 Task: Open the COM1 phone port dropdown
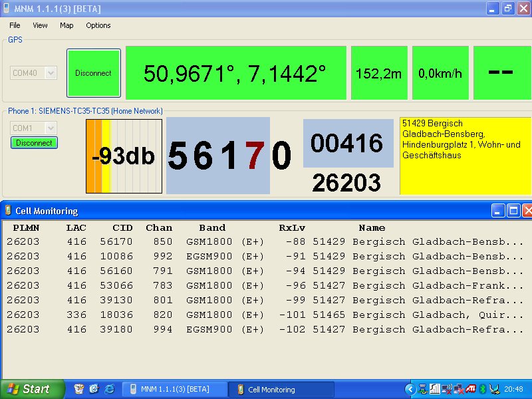pyautogui.click(x=51, y=128)
